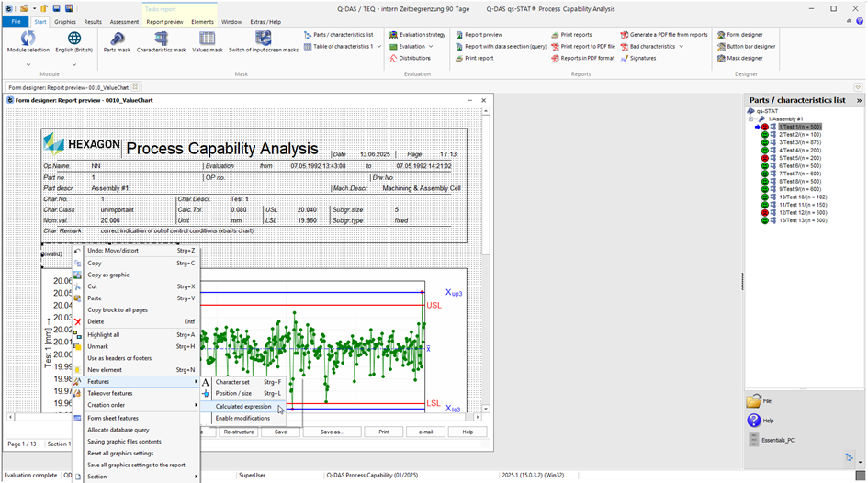This screenshot has height=483, width=868.
Task: Click the form designer vertical scrollbar down arrow
Action: 486,409
